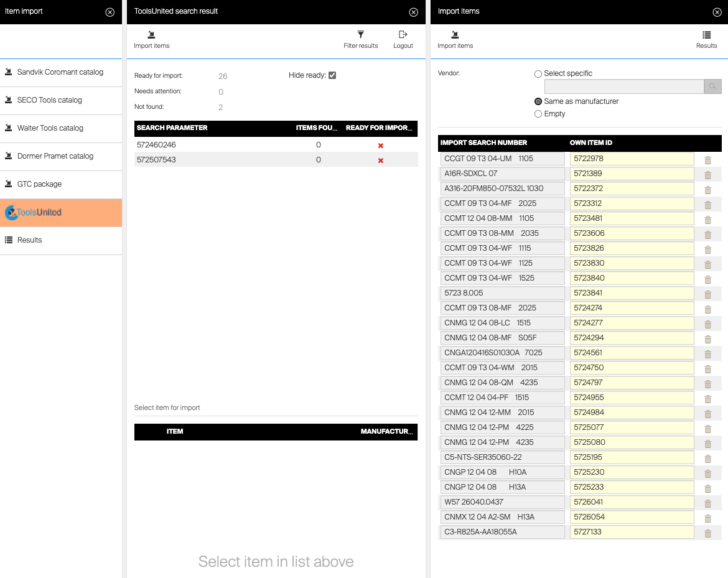The height and width of the screenshot is (578, 728).
Task: Open the GTC package import option
Action: (39, 184)
